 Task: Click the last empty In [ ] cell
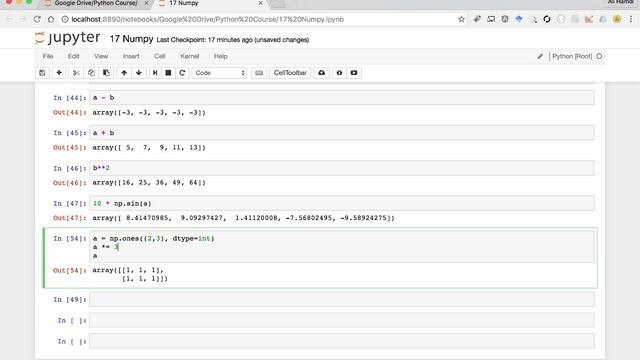342,341
